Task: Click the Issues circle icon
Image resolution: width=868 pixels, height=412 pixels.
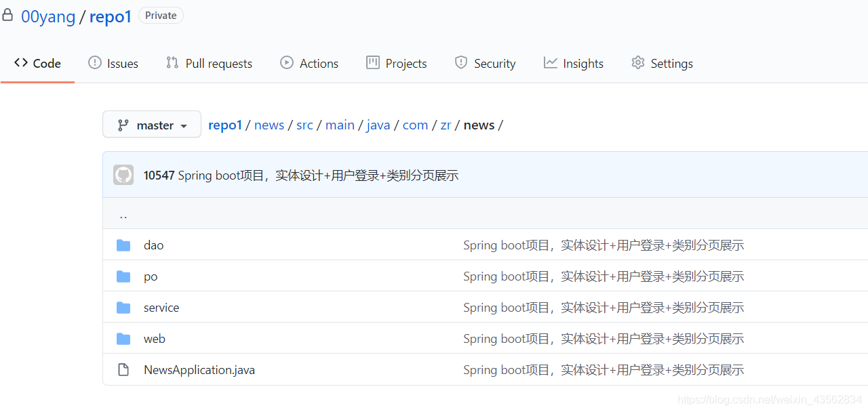Action: pyautogui.click(x=94, y=62)
